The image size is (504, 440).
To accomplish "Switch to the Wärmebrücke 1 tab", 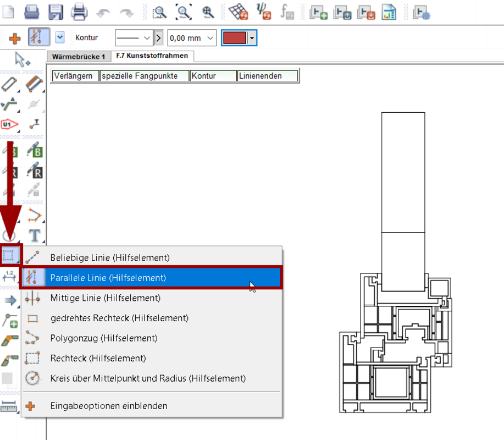I will coord(79,57).
